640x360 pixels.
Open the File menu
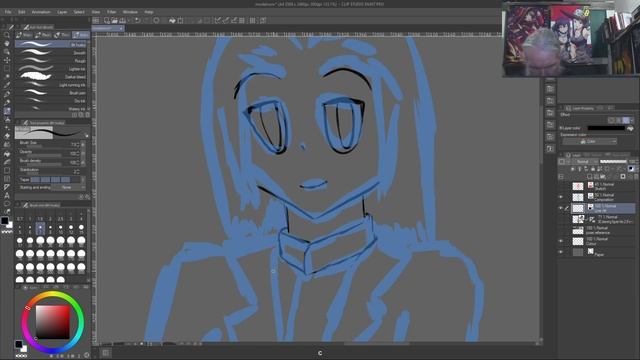[8, 12]
